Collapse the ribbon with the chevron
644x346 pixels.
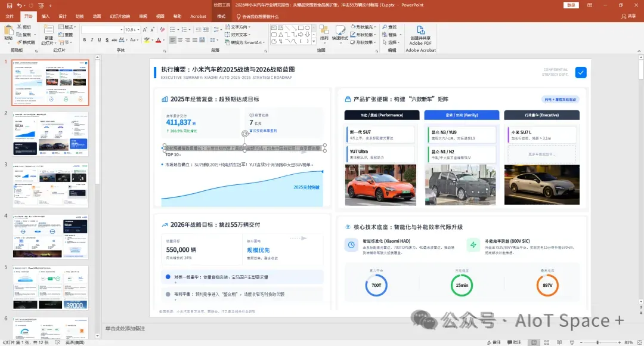click(x=639, y=51)
